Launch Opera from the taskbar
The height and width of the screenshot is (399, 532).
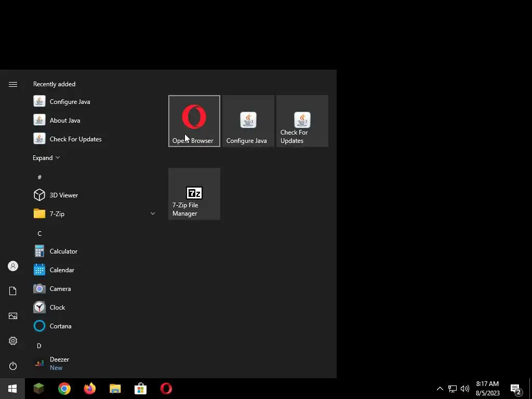(166, 389)
